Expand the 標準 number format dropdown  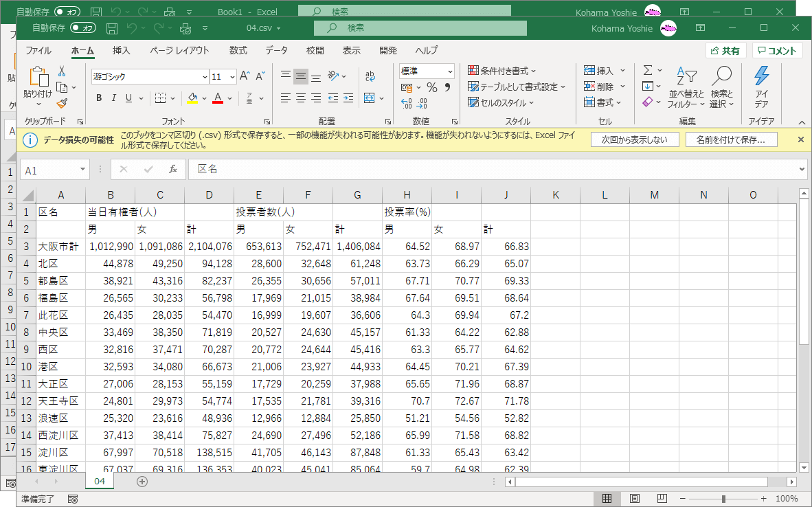tap(450, 71)
